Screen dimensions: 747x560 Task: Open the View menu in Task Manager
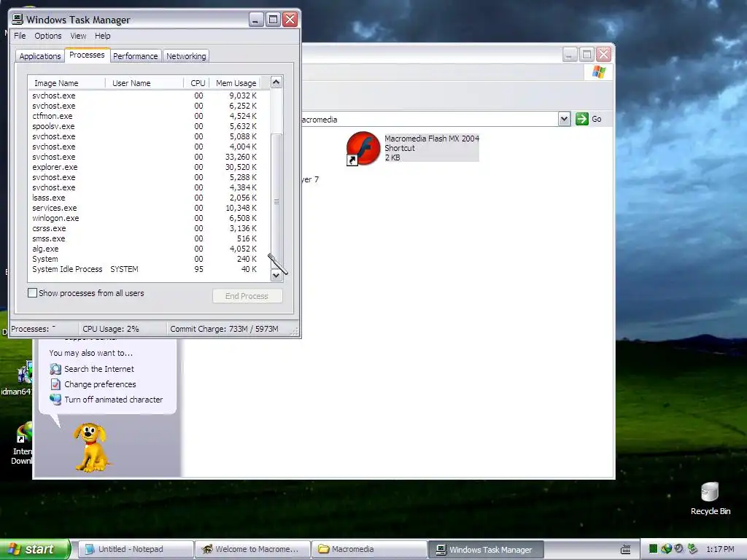[78, 36]
